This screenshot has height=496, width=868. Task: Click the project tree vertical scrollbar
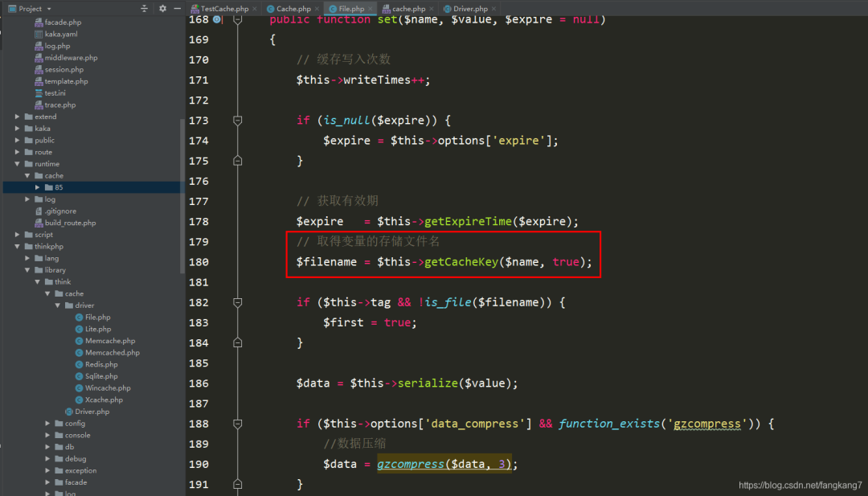coord(182,196)
